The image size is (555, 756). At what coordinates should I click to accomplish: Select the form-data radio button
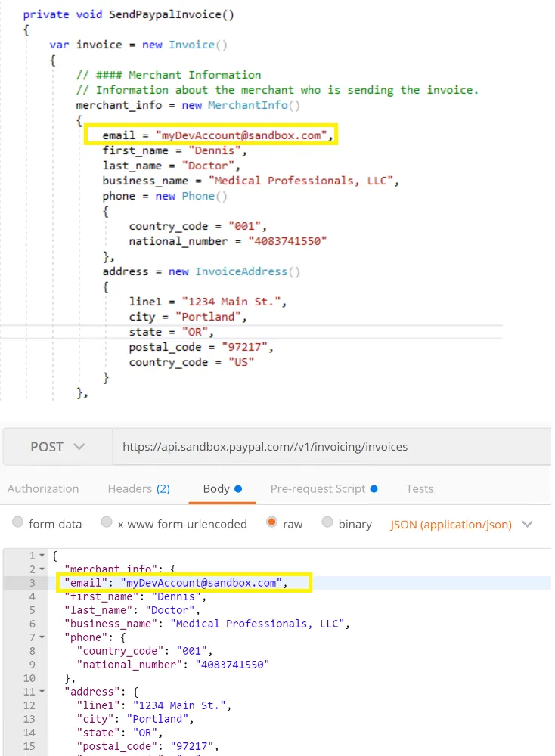coord(18,522)
